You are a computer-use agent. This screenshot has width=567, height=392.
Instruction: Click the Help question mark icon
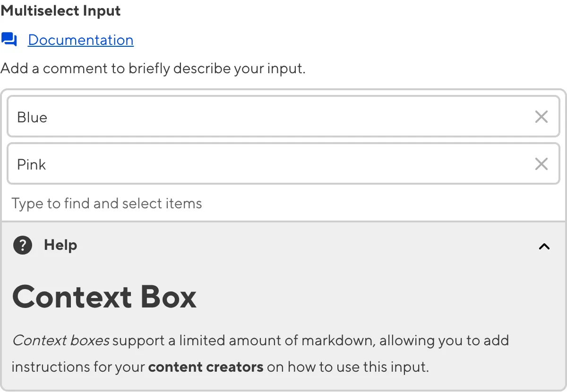pos(23,245)
